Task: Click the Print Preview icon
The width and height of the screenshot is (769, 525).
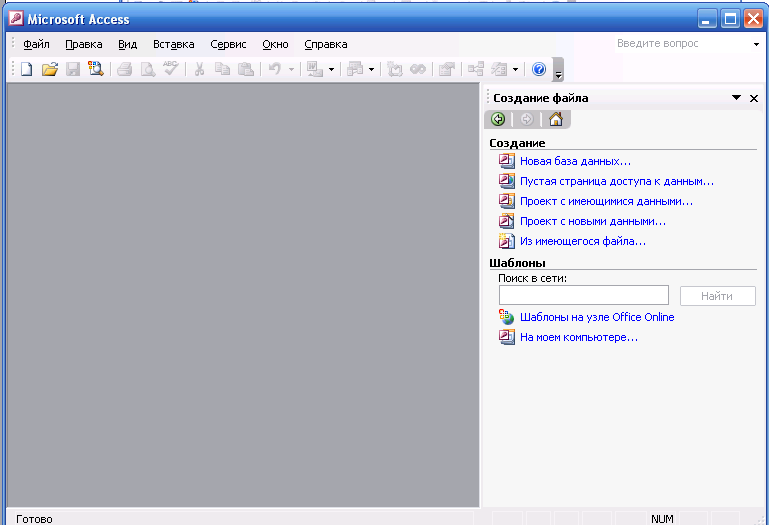Action: coord(148,69)
